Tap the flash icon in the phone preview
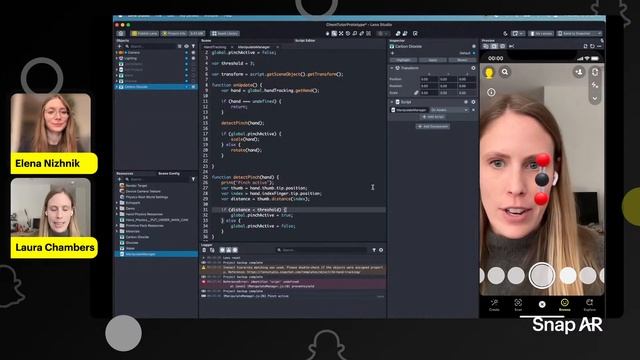The height and width of the screenshot is (360, 640). click(595, 85)
